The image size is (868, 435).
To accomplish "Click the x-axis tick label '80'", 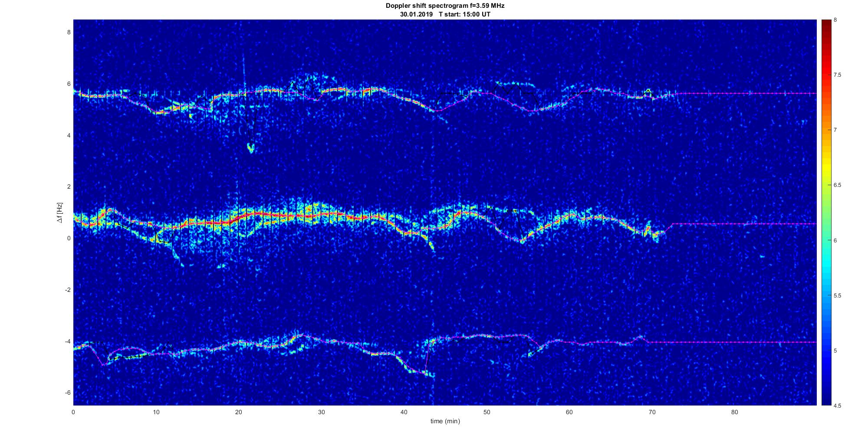I will click(735, 412).
